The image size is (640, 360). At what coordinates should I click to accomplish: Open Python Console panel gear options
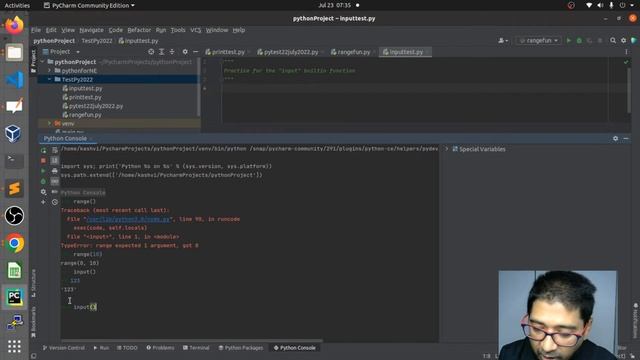[615, 139]
